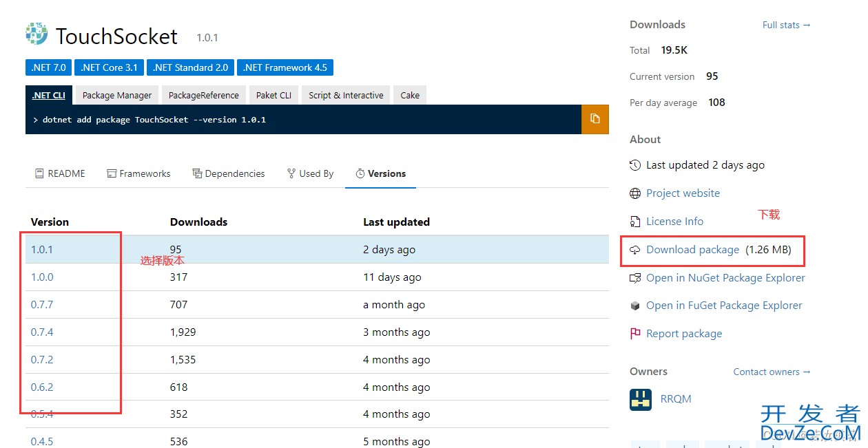
Task: View Full stats link
Action: 787,25
